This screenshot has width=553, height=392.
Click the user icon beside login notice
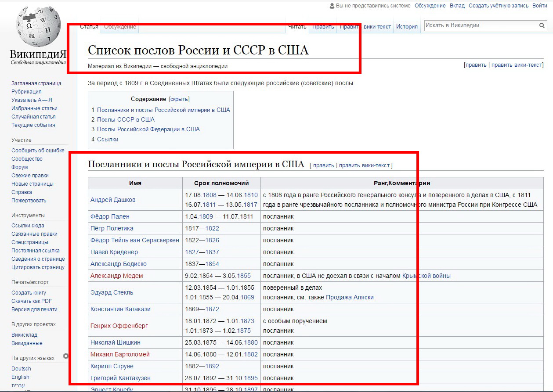coord(332,6)
